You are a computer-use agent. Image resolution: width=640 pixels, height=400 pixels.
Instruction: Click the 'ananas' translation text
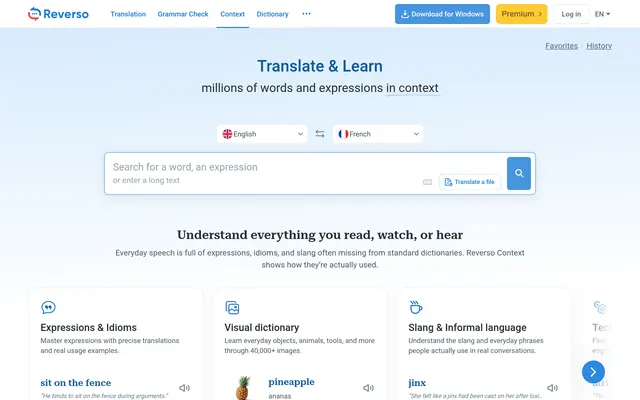tap(280, 396)
